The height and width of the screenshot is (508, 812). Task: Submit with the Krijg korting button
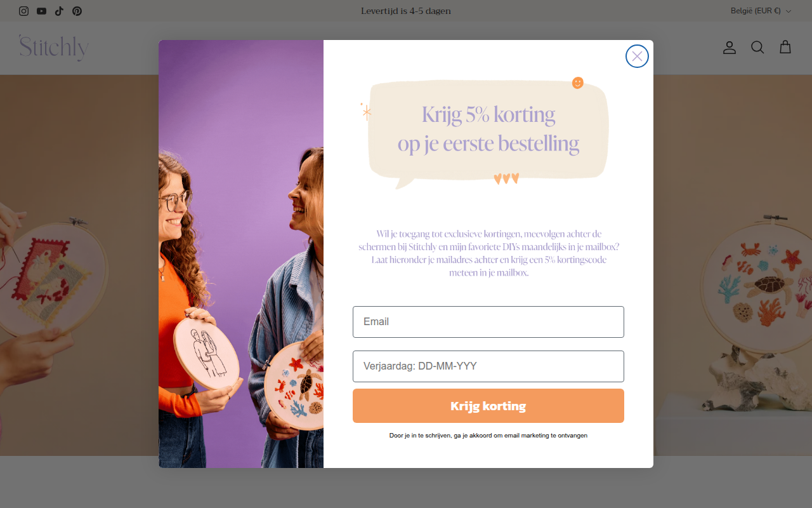click(488, 406)
